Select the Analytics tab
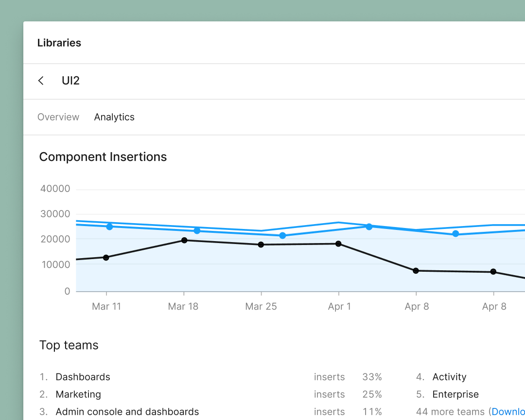The width and height of the screenshot is (525, 420). click(114, 117)
